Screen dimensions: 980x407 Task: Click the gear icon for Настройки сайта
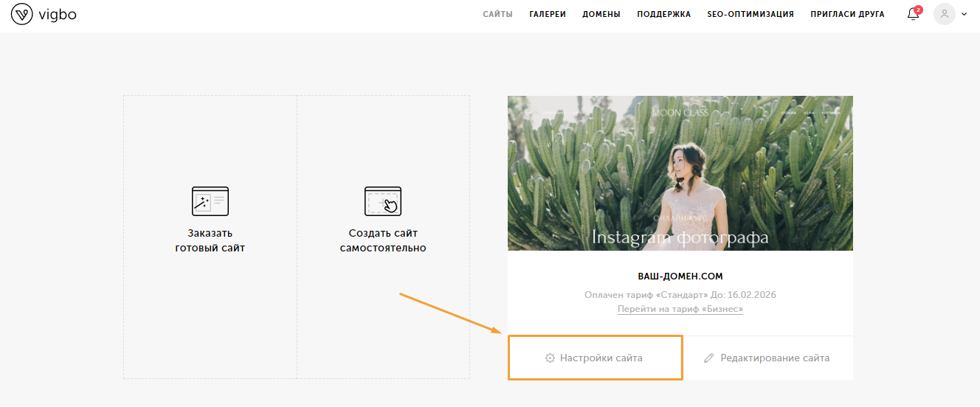550,358
